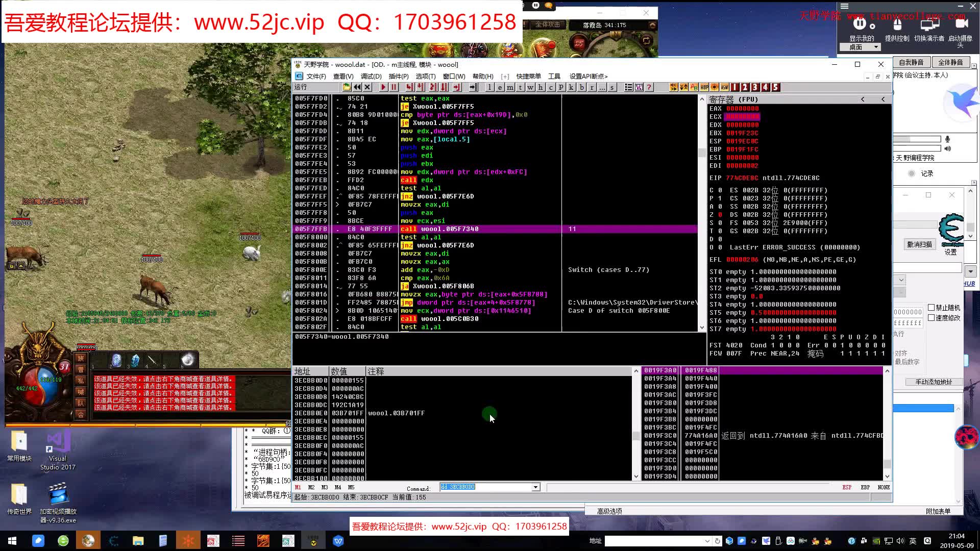Open Executable modules with 'e' button
The width and height of the screenshot is (980, 551).
coord(500,87)
